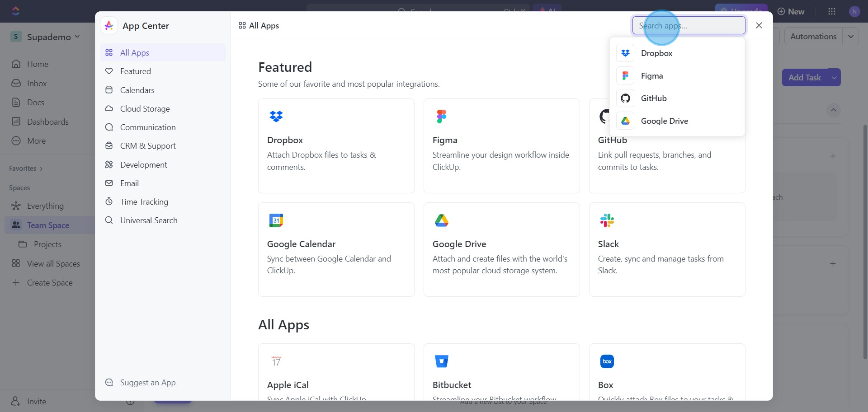868x412 pixels.
Task: Open the Box card icon
Action: (x=607, y=361)
